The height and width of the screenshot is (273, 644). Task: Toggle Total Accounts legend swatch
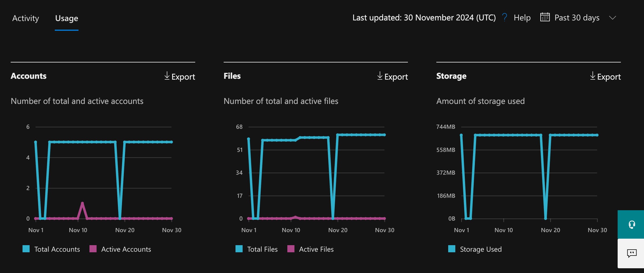26,249
